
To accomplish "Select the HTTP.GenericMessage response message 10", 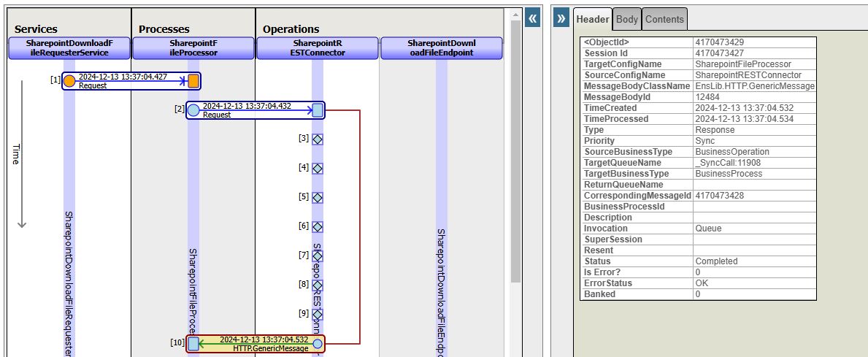I will (256, 344).
